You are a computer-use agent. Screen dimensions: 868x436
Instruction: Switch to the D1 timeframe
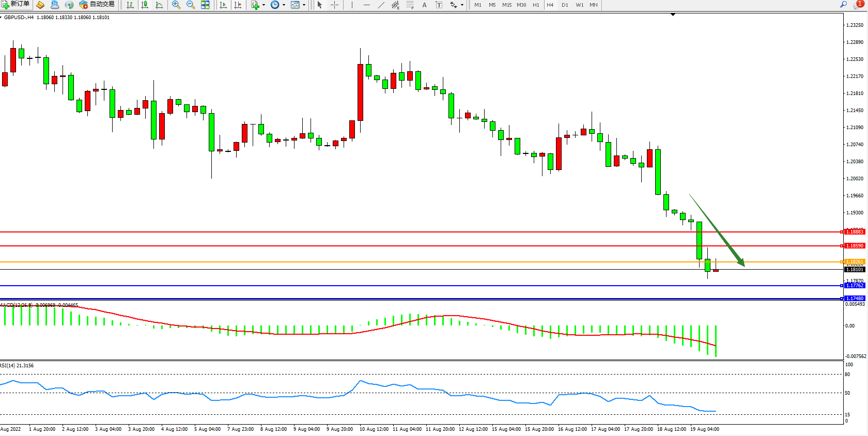click(x=565, y=5)
